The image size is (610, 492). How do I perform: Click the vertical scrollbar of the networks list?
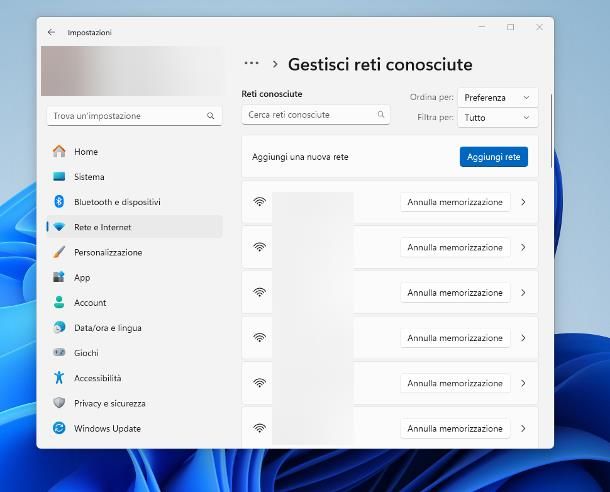coord(551,131)
